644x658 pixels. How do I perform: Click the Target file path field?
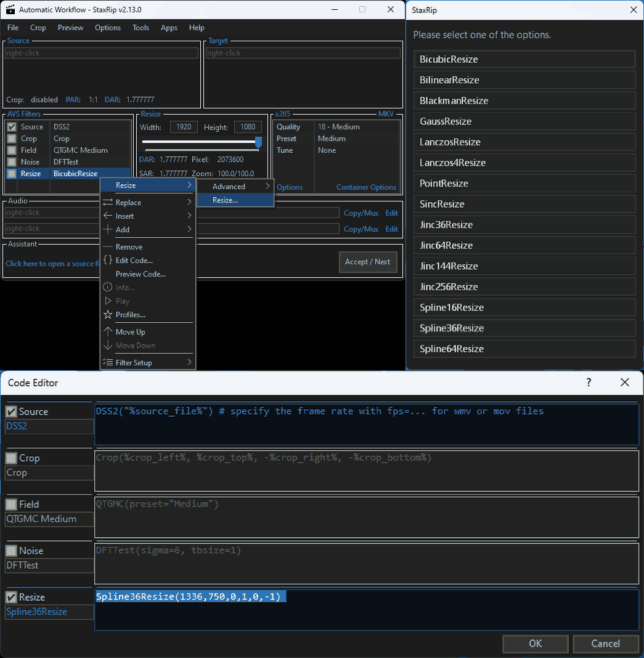click(303, 53)
